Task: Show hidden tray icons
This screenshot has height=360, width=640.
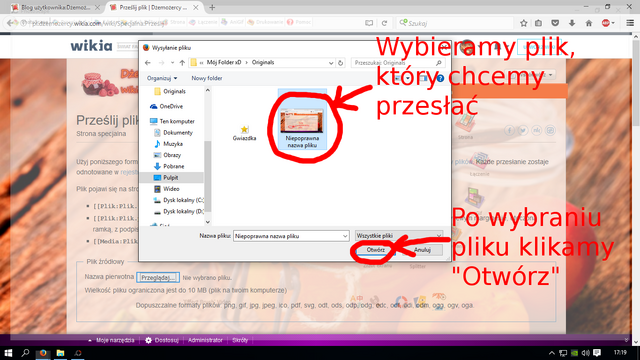Action: pos(552,353)
